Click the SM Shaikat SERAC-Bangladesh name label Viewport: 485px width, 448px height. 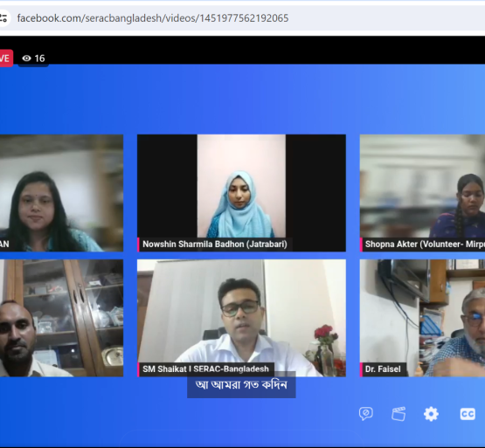[206, 369]
